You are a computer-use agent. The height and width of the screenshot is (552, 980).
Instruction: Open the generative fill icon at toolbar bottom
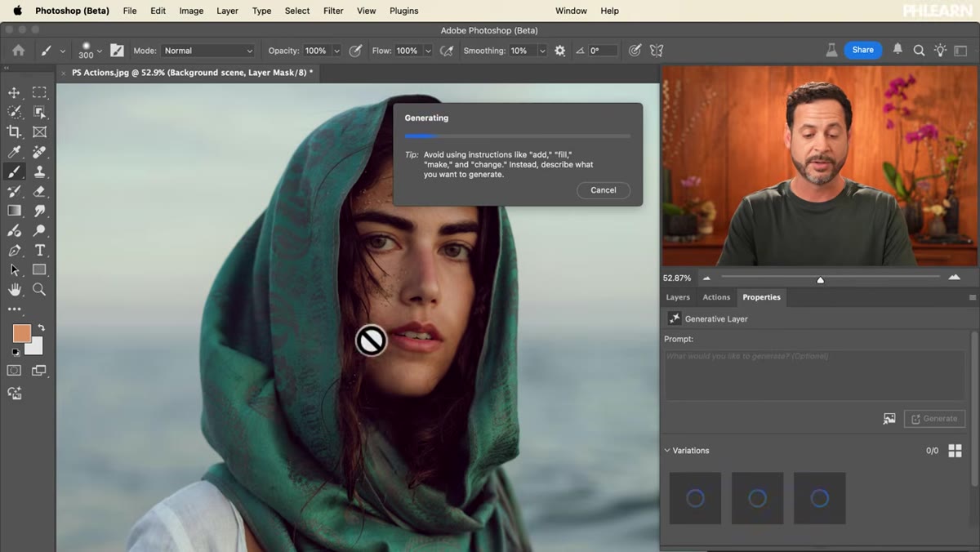(14, 393)
